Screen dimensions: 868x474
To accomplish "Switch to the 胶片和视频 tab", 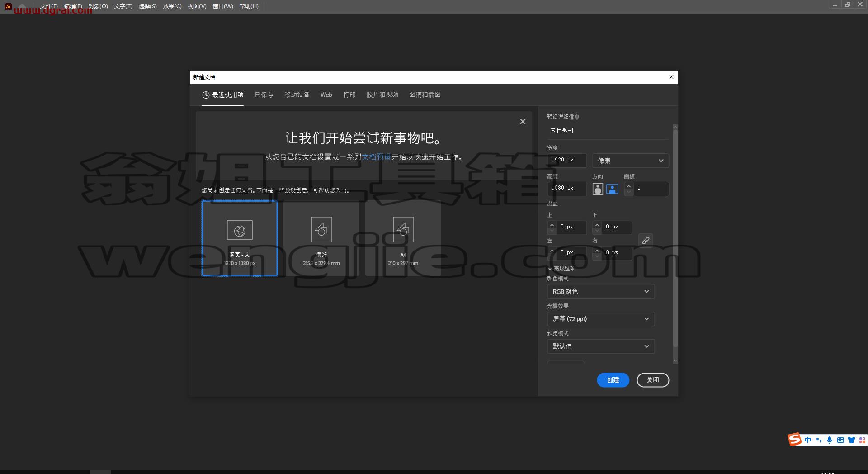I will pyautogui.click(x=382, y=95).
